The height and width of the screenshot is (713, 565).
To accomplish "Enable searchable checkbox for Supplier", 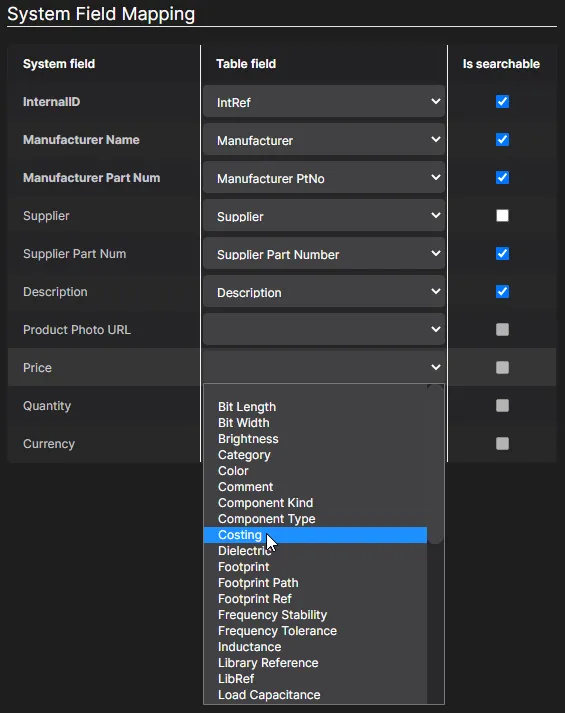I will click(502, 216).
